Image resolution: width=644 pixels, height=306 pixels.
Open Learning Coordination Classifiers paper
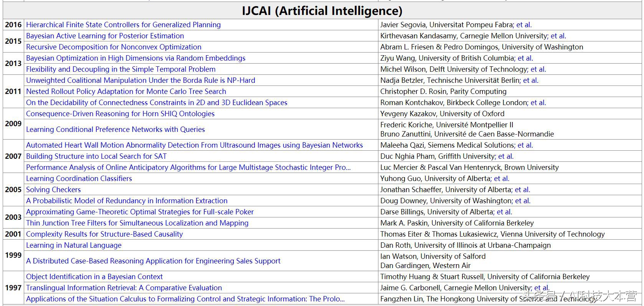(79, 179)
